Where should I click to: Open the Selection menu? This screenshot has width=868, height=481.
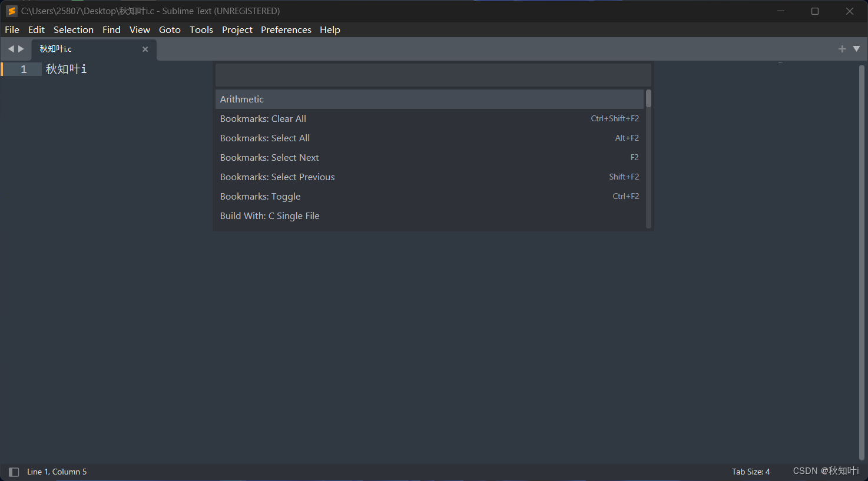click(x=74, y=29)
